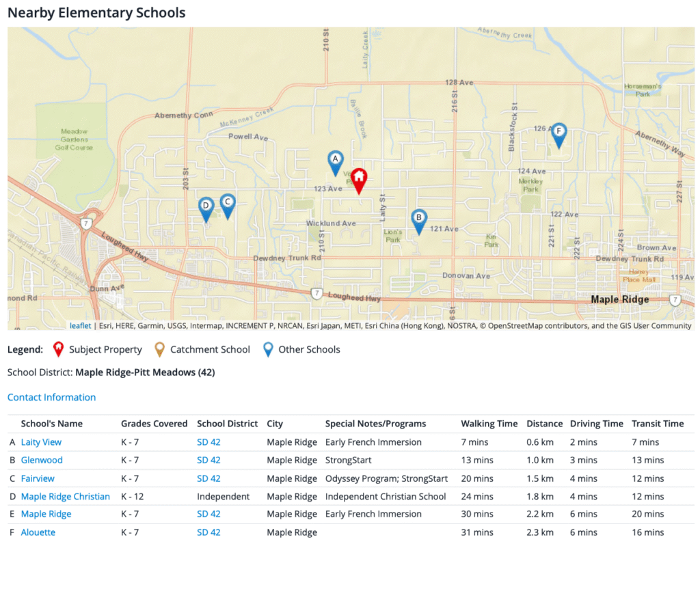Go to the Fairview school page
This screenshot has height=598, width=700.
[x=38, y=478]
